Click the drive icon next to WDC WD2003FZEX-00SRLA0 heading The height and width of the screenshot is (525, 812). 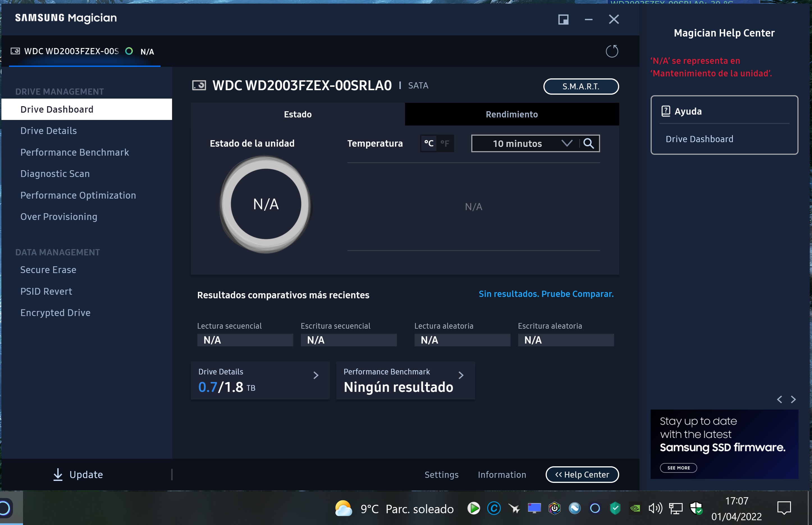199,85
